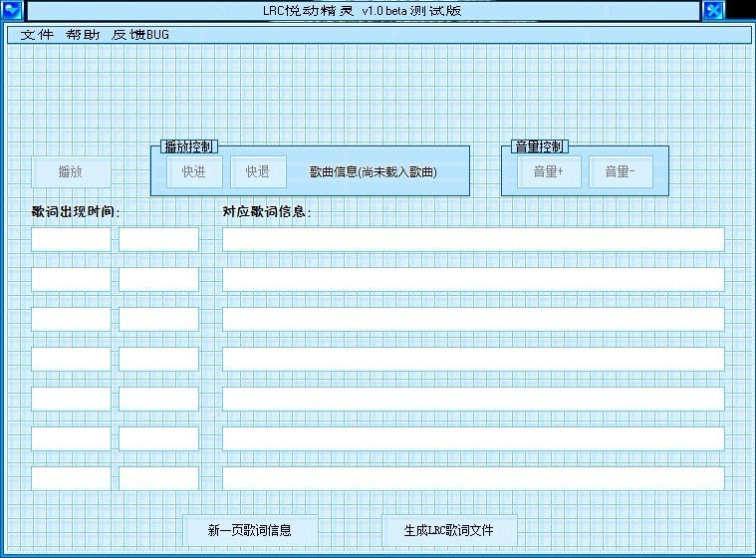
Task: Focus third row lyric text field
Action: click(473, 319)
